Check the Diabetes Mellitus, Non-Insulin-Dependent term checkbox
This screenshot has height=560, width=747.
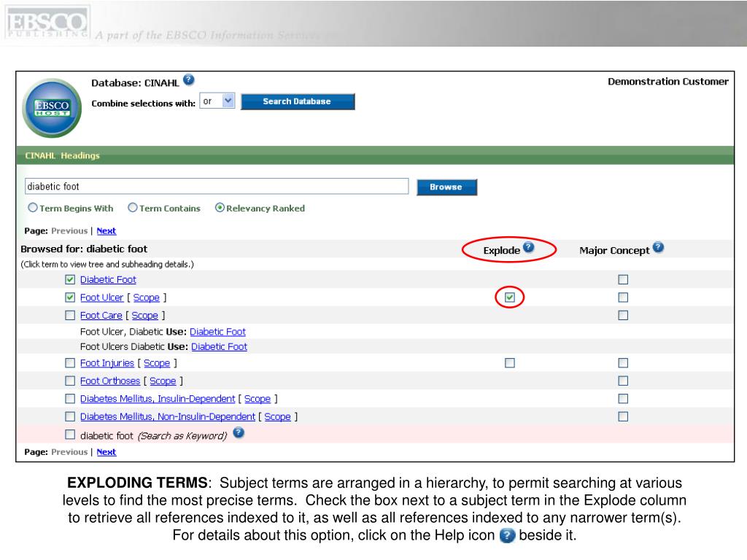tap(70, 416)
